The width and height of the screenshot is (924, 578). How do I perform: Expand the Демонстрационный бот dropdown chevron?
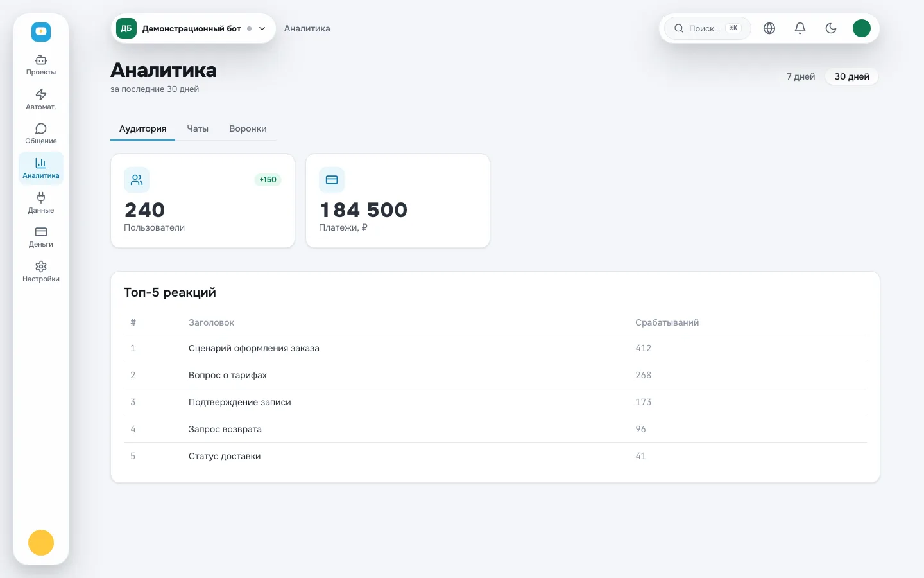pyautogui.click(x=262, y=28)
